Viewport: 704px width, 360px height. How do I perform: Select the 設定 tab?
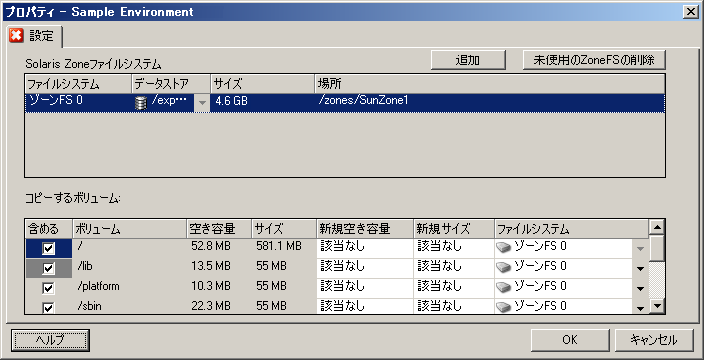[34, 36]
